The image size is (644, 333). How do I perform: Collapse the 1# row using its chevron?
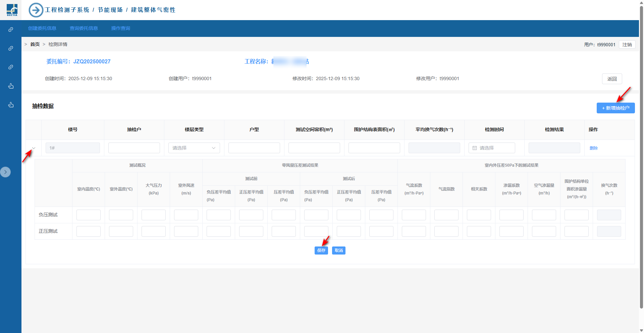34,148
